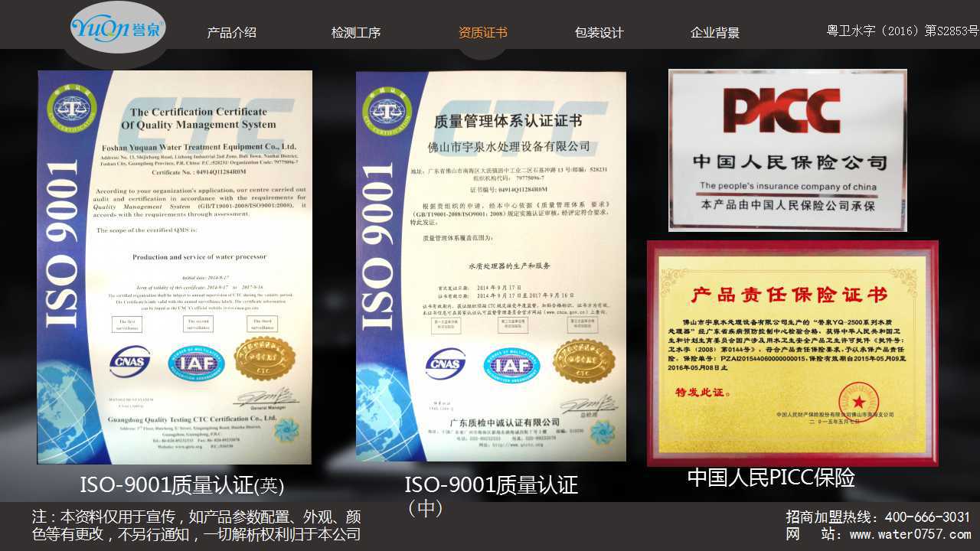Click the gold seal on the English certificate
This screenshot has height=551, width=980.
(x=265, y=358)
